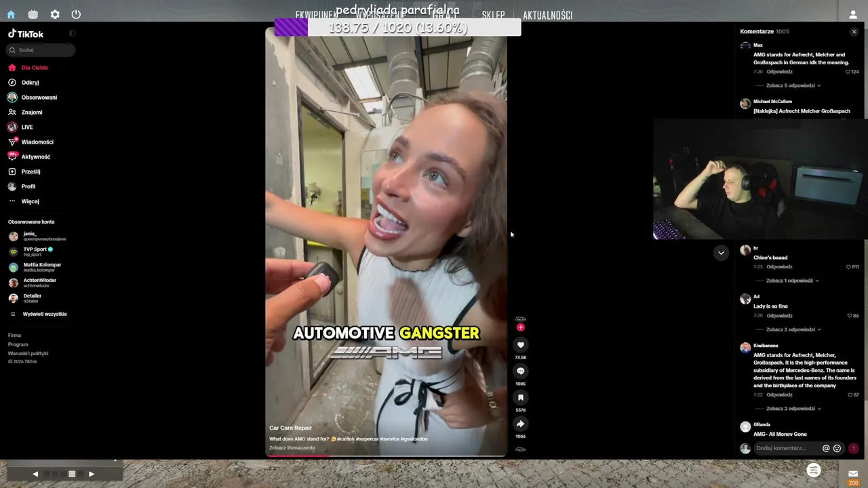Open the TVP Sport followed account

(31, 251)
